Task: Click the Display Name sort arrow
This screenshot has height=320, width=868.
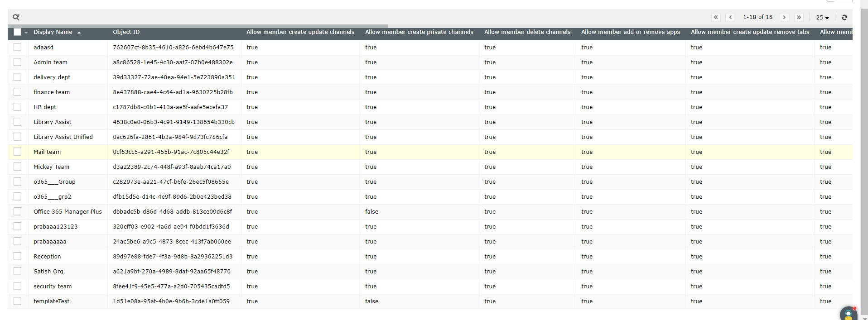Action: (x=79, y=33)
